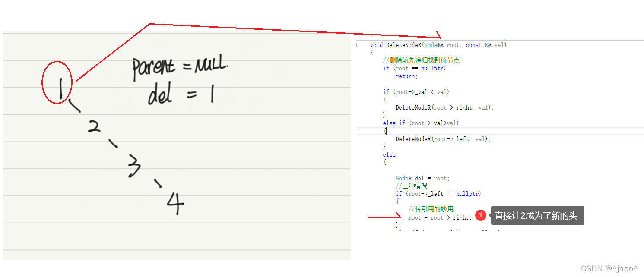
Task: Click the handwritten 'del = 1' note
Action: [181, 94]
